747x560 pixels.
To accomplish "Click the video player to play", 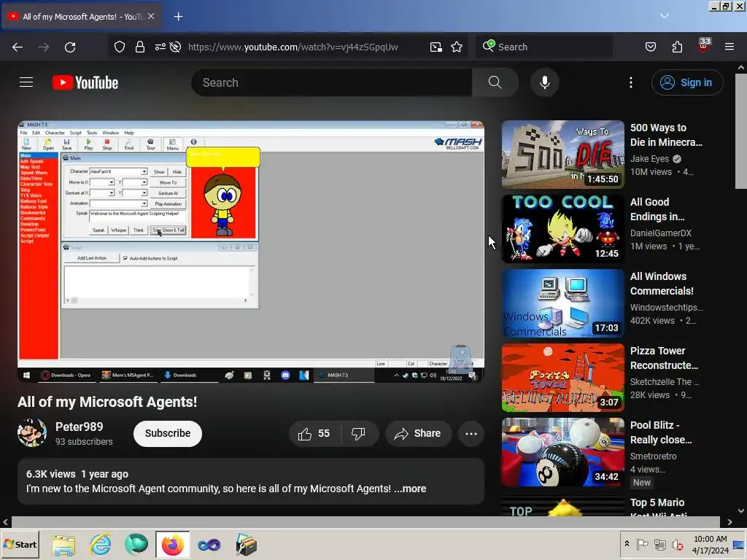I will tap(251, 252).
